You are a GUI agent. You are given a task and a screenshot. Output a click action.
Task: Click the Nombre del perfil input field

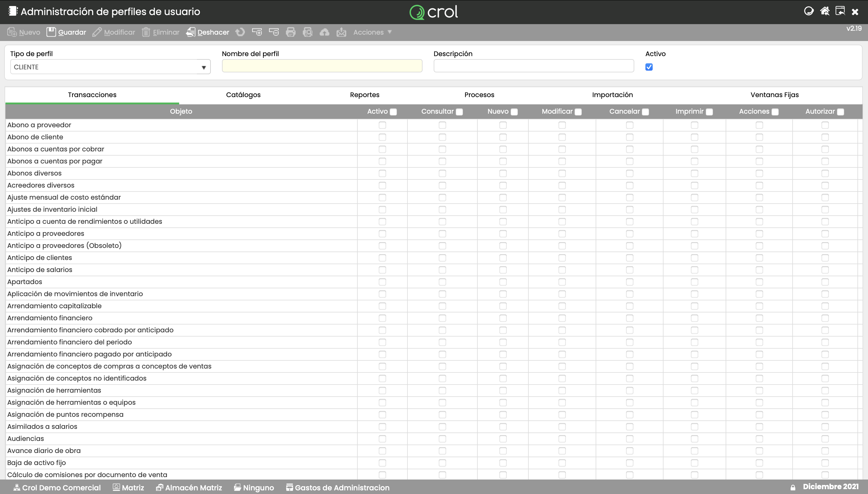[x=322, y=66]
